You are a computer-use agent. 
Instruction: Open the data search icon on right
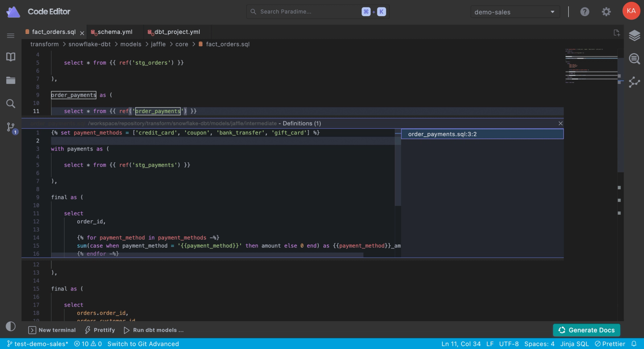(634, 59)
